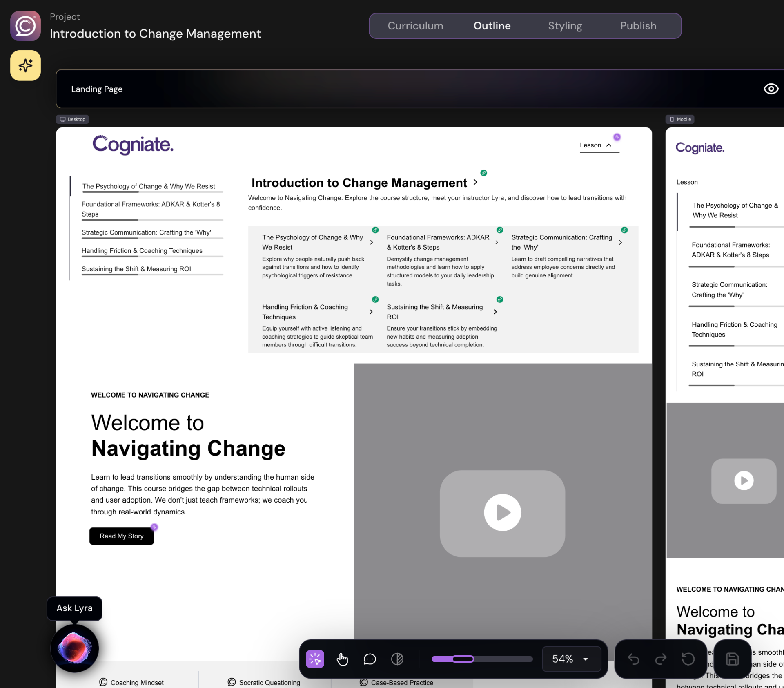Switch to Mobile preview badge
This screenshot has width=784, height=688.
point(680,119)
